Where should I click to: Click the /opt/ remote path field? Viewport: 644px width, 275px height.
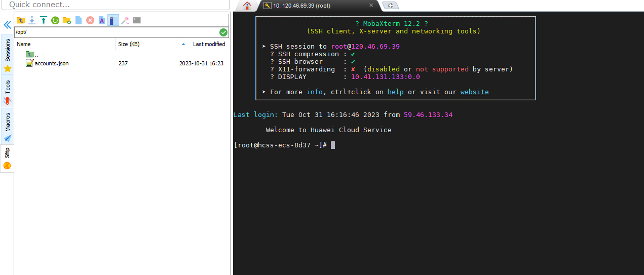coord(117,32)
